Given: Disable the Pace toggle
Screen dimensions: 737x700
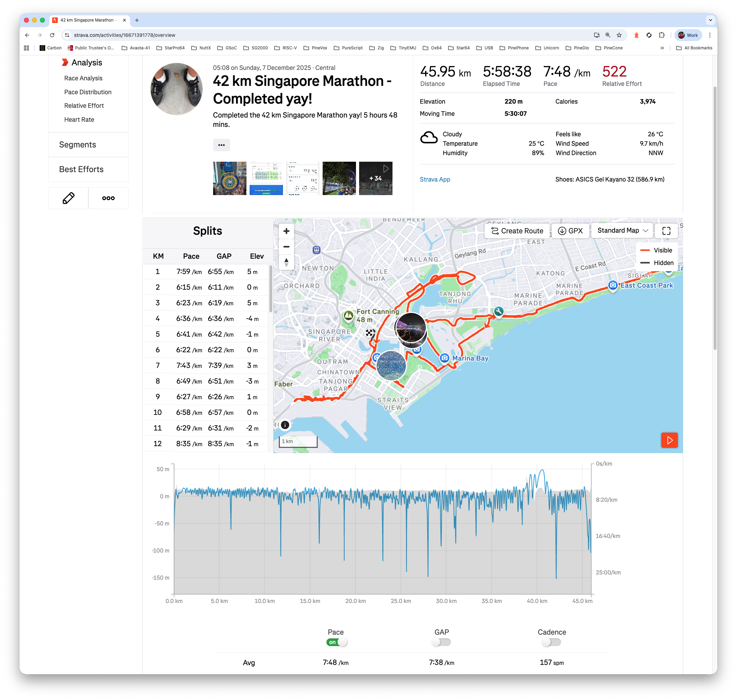Looking at the screenshot, I should [337, 642].
